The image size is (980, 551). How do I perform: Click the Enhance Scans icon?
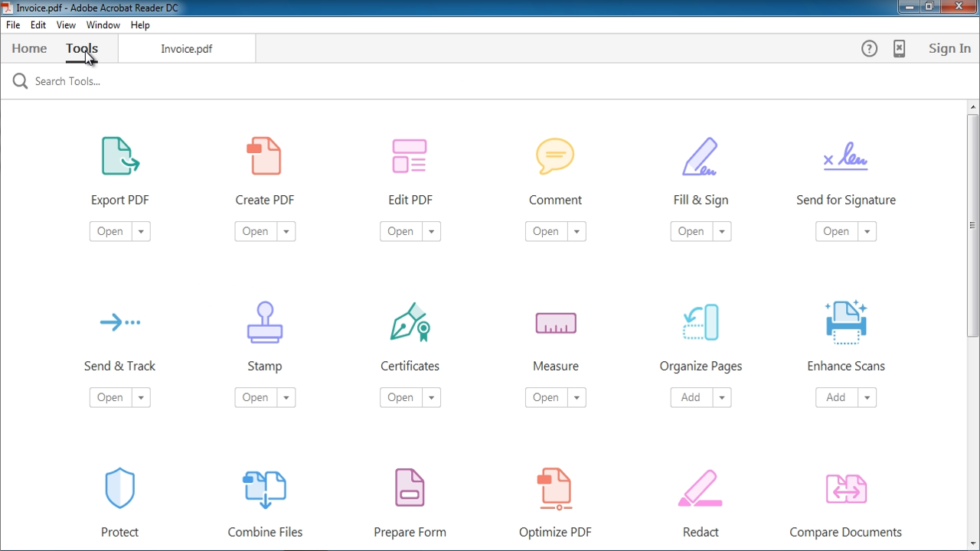(x=846, y=321)
